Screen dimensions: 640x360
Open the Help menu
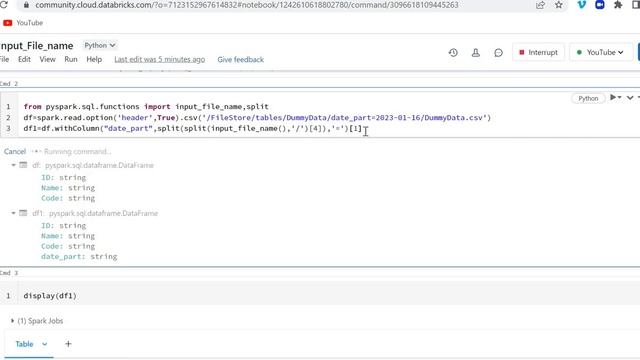(x=94, y=59)
